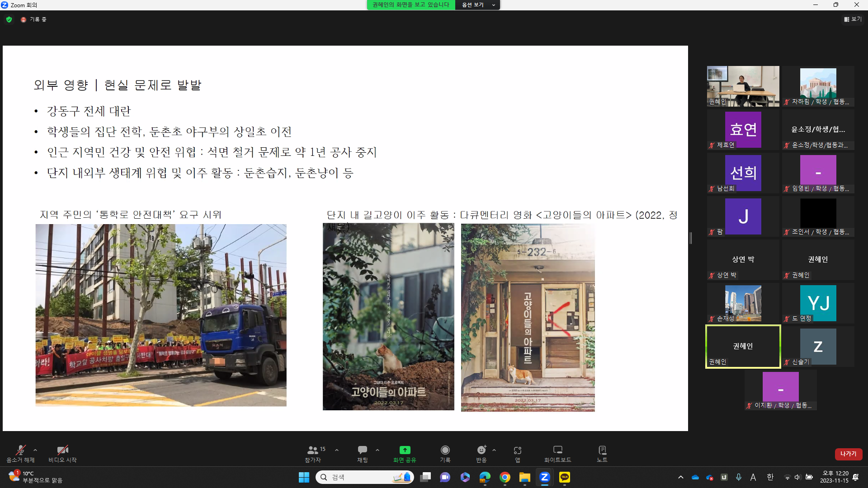Click the protest photo in shared slide

click(x=161, y=315)
